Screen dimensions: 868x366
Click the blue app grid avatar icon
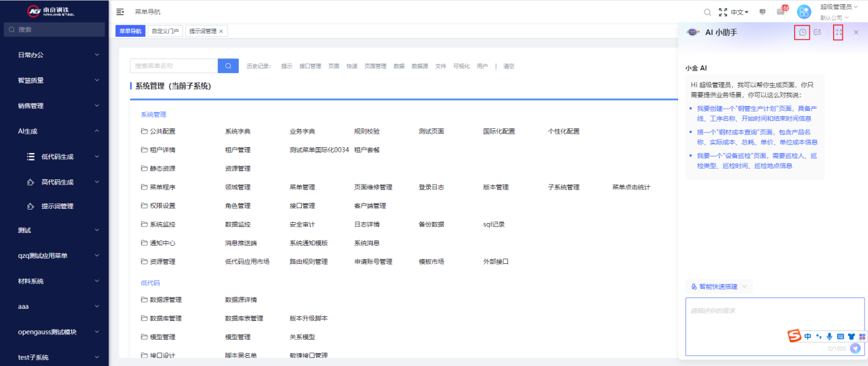804,11
